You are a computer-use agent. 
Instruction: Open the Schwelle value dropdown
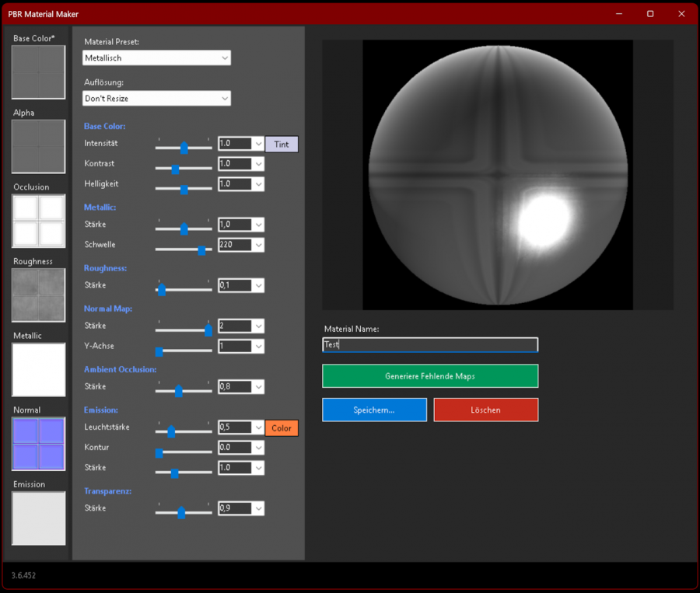(x=258, y=245)
